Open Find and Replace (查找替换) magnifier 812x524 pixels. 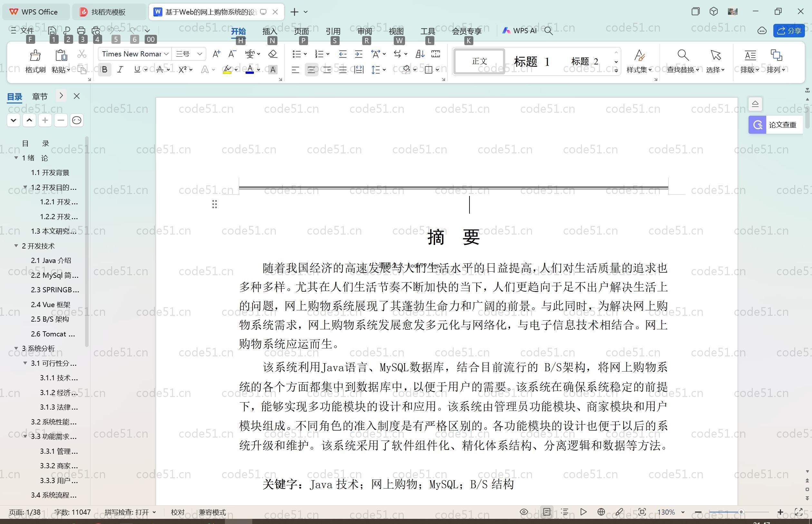point(683,55)
